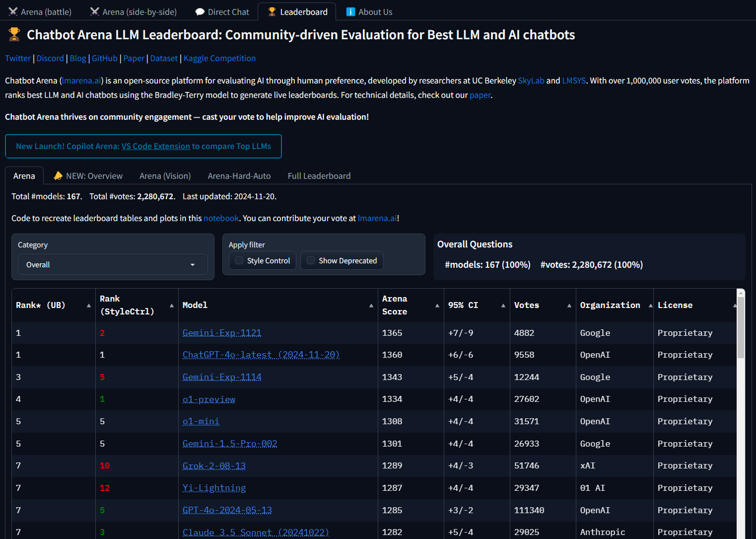This screenshot has width=756, height=539.
Task: Open the Dataset link
Action: click(164, 58)
